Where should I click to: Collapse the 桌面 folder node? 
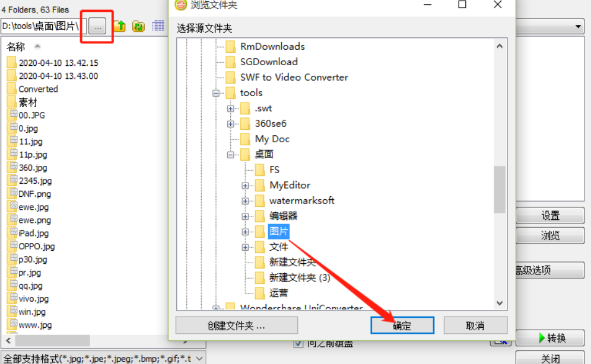pyautogui.click(x=231, y=155)
